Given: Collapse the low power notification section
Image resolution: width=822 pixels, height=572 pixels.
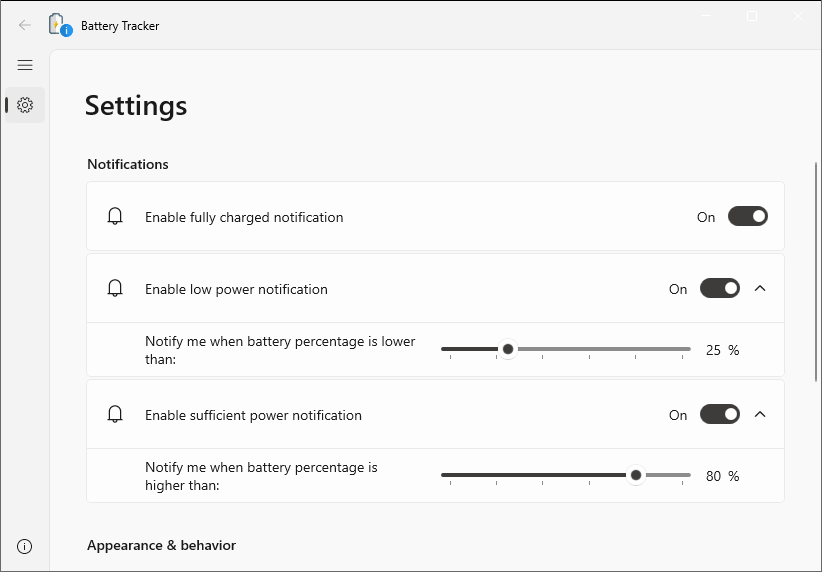Looking at the screenshot, I should 760,288.
